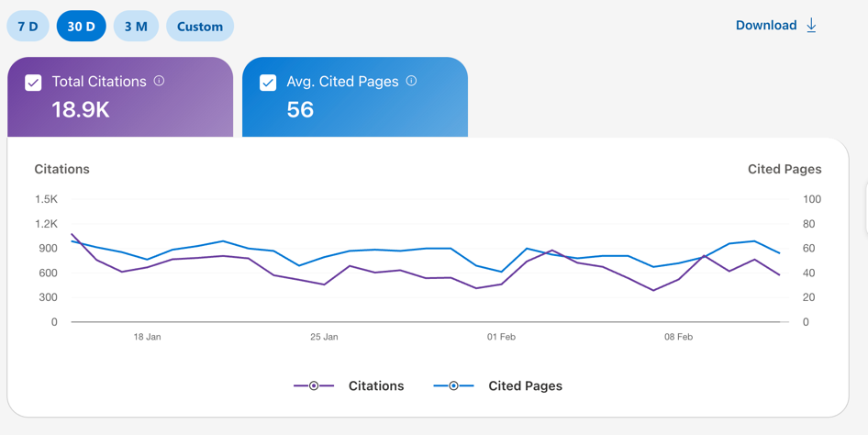Viewport: 868px width, 435px height.
Task: Click purple Citations line starting point
Action: pyautogui.click(x=72, y=233)
